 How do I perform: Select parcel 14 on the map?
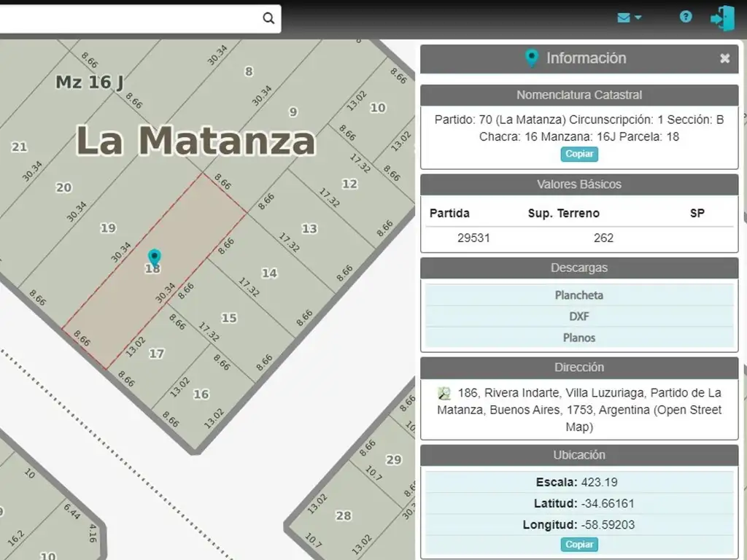coord(269,273)
